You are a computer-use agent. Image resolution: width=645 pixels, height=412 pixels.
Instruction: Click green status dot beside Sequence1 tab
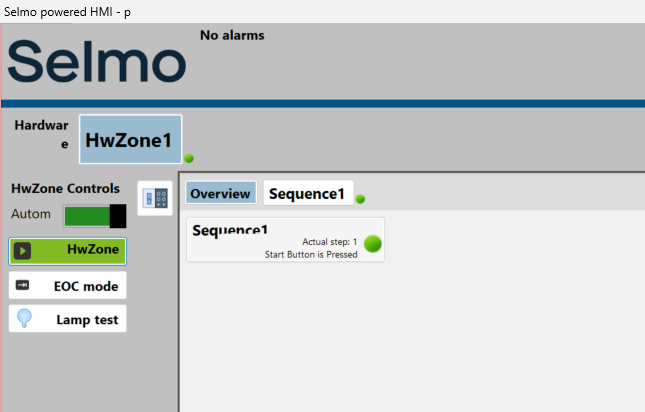360,199
